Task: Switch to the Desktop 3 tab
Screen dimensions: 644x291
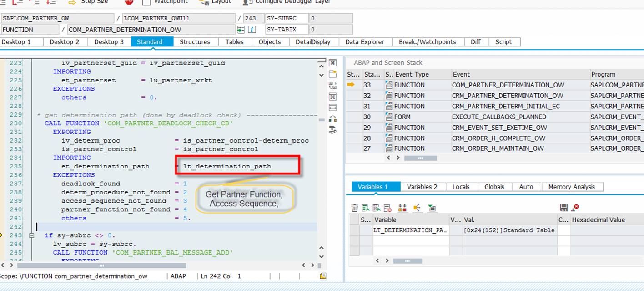Action: point(109,42)
